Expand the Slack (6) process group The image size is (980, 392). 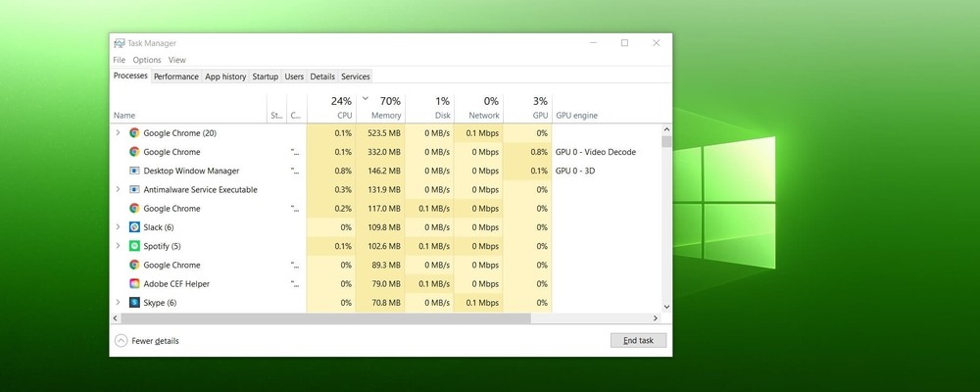118,226
